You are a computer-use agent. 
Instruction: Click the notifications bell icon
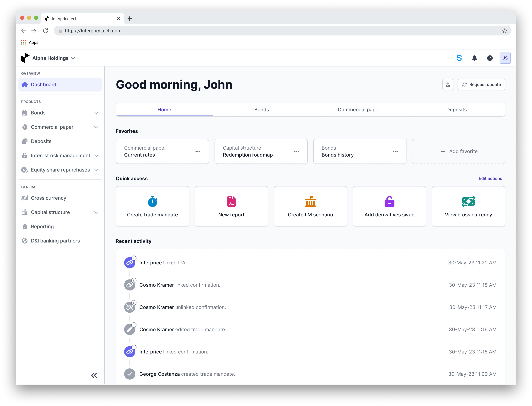[x=474, y=58]
